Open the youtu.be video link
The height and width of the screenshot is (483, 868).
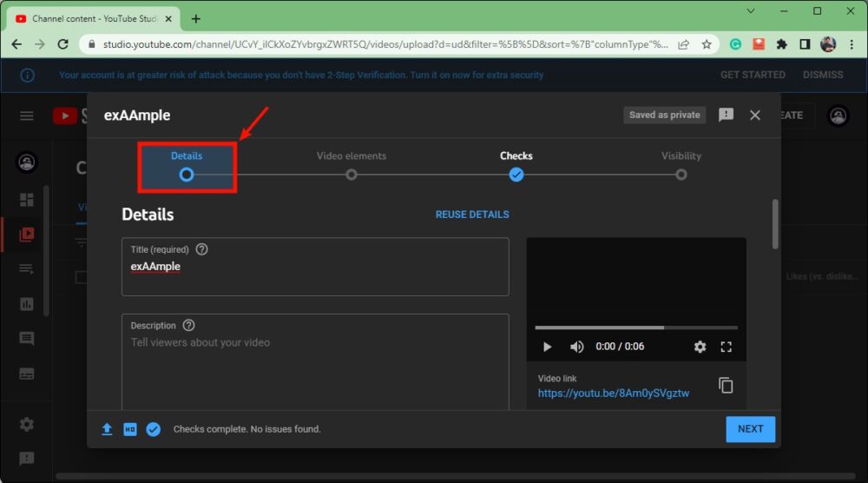point(613,394)
